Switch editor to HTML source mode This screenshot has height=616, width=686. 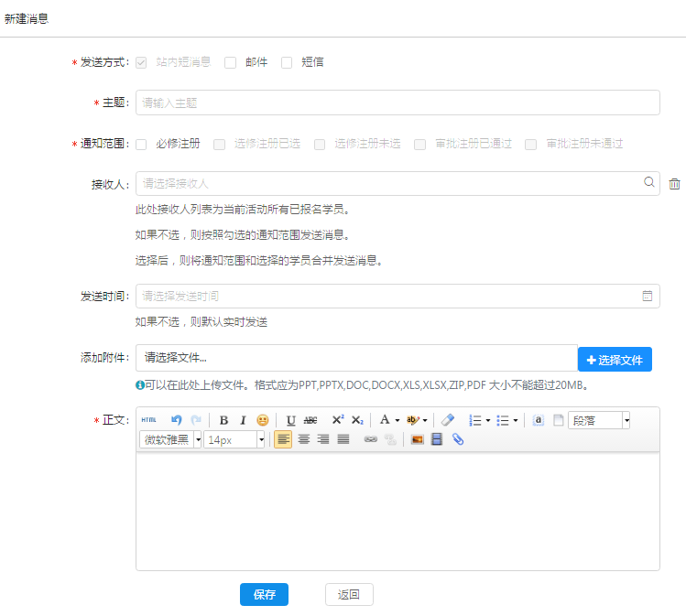(148, 420)
